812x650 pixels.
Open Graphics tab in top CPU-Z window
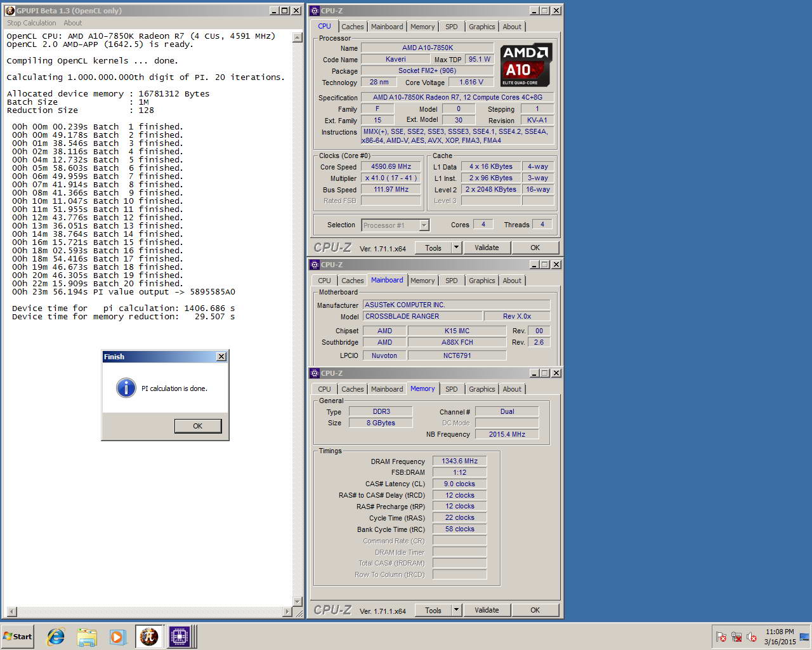(482, 27)
